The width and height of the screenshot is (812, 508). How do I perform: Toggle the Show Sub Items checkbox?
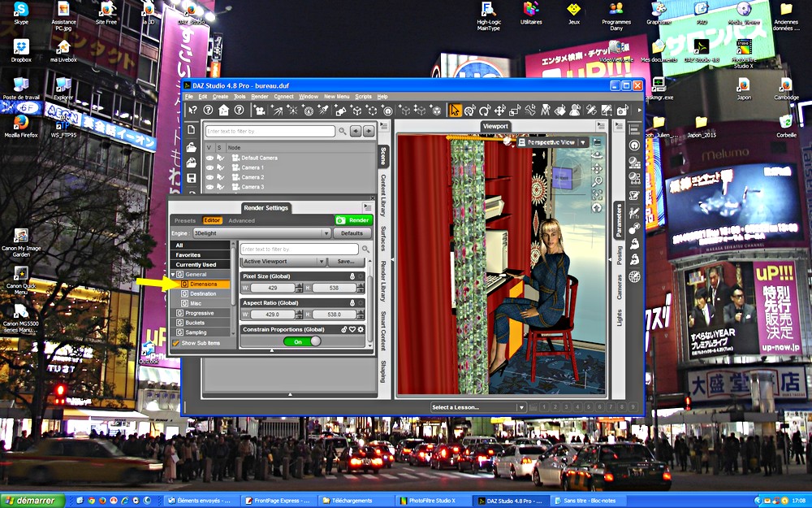[x=176, y=343]
